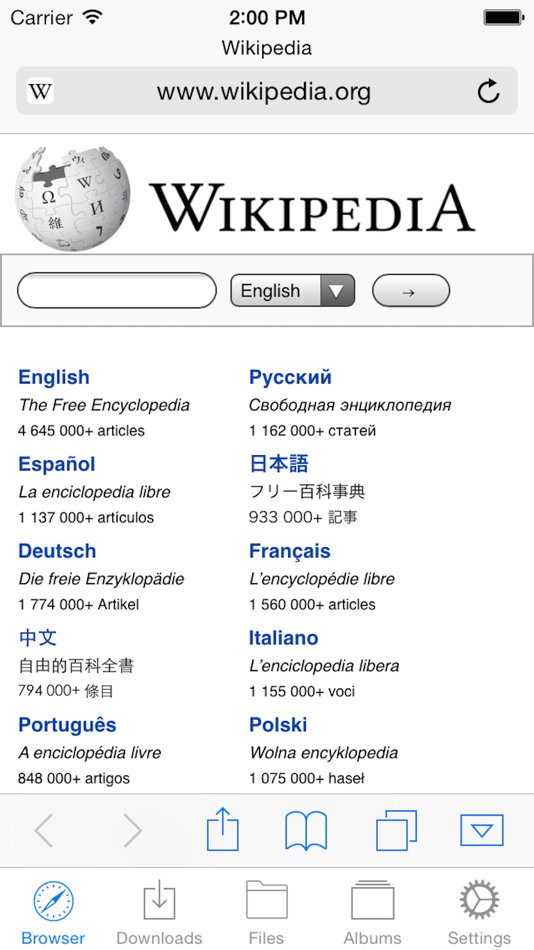Tap the Wikipedia globe logo
The width and height of the screenshot is (534, 950).
point(72,199)
